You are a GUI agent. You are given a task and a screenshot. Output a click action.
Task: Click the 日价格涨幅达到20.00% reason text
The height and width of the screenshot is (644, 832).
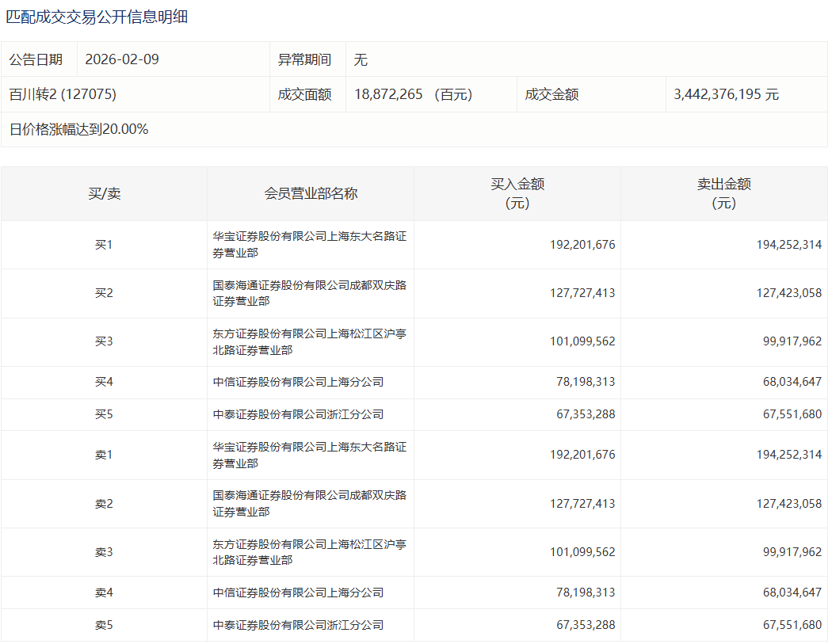79,129
